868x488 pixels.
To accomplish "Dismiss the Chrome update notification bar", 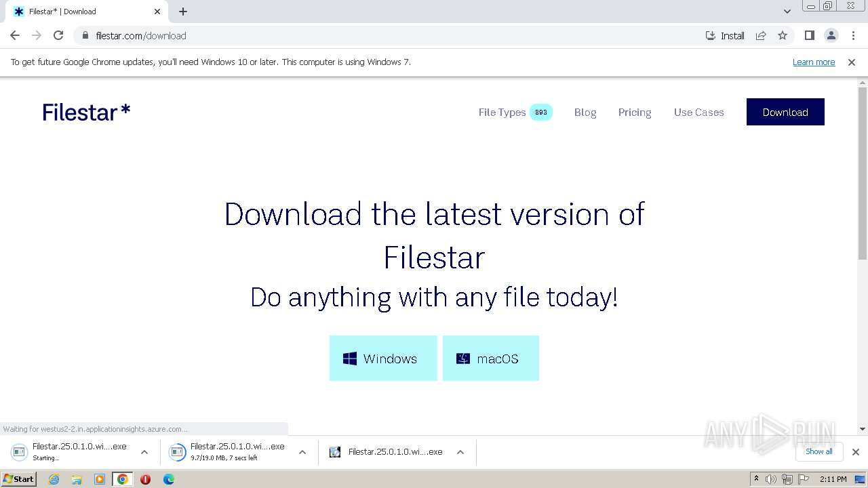I will pos(852,62).
